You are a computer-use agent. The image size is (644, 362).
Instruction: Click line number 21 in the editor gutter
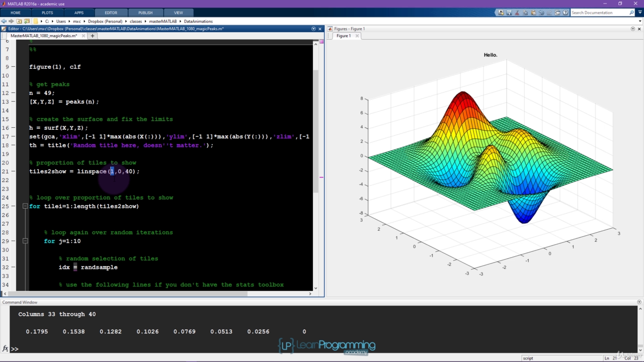click(6, 171)
